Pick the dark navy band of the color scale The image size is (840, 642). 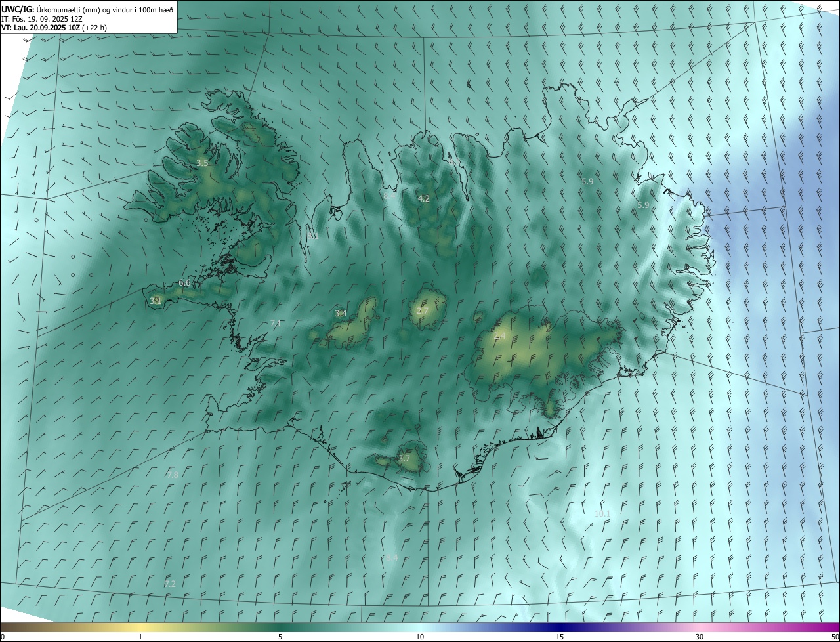point(560,627)
